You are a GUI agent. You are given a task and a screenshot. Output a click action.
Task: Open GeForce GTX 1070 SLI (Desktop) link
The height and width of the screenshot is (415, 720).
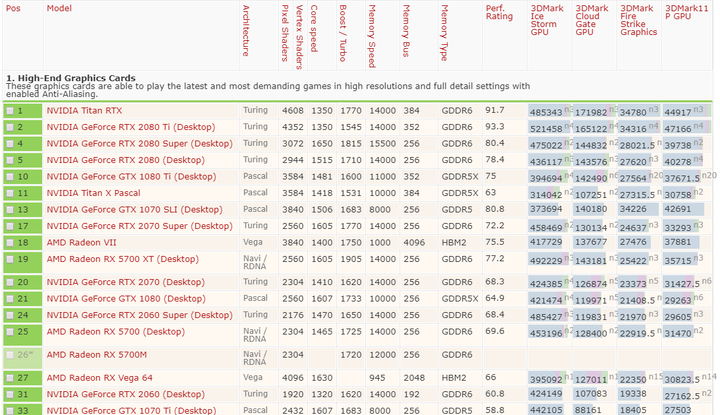point(134,210)
